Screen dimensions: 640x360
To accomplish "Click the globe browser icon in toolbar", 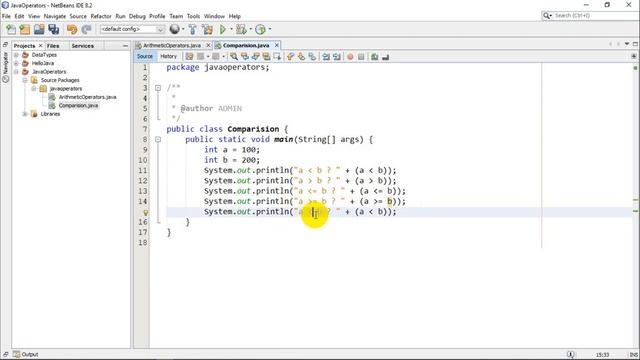I will pos(175,29).
